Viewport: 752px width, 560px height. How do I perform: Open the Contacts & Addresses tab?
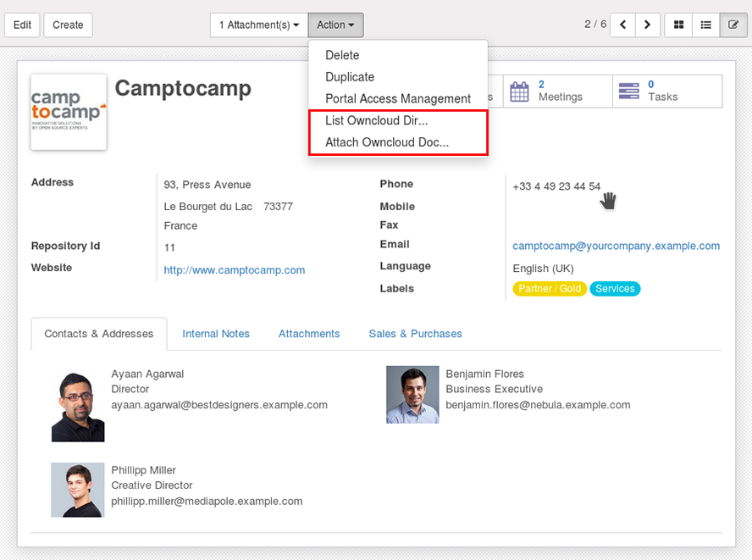click(x=99, y=334)
